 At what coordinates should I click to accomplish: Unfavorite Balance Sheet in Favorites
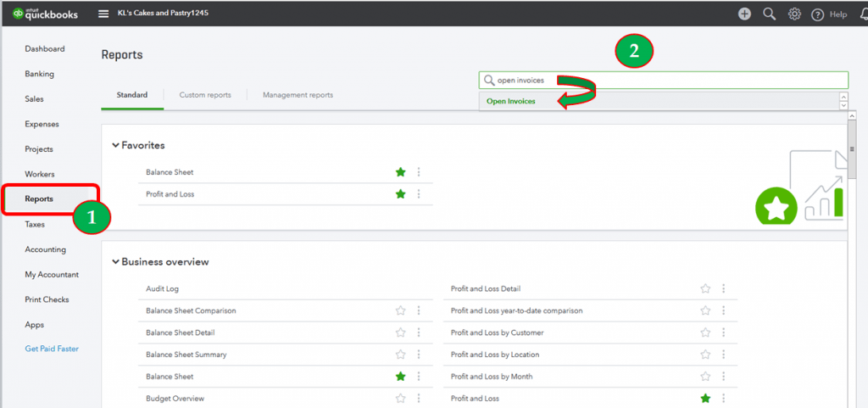click(x=401, y=172)
